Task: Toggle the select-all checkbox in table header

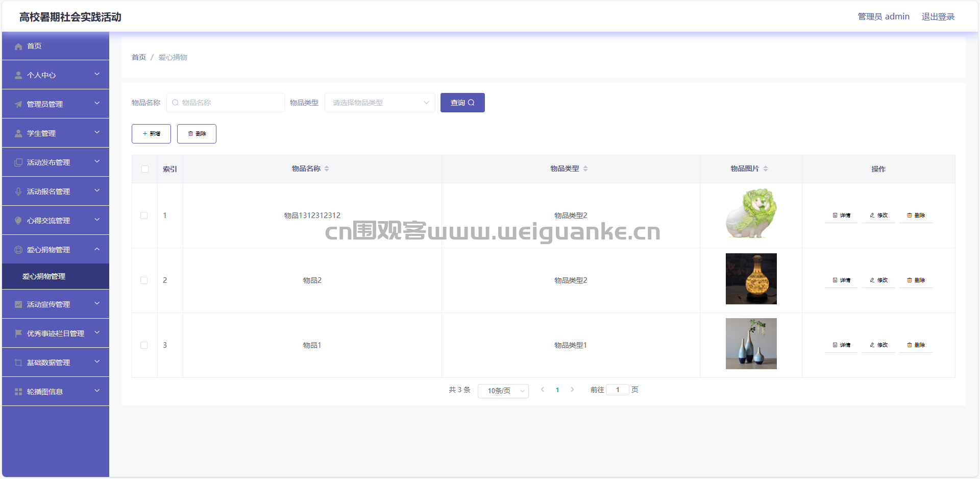Action: click(x=145, y=169)
